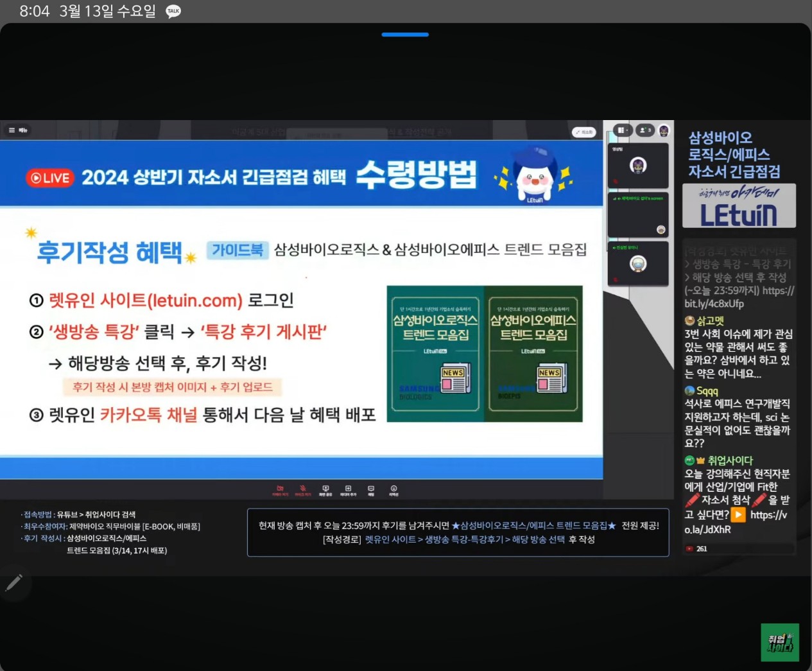Click the blue drag handle at top
Image resolution: width=812 pixels, height=671 pixels.
[405, 35]
